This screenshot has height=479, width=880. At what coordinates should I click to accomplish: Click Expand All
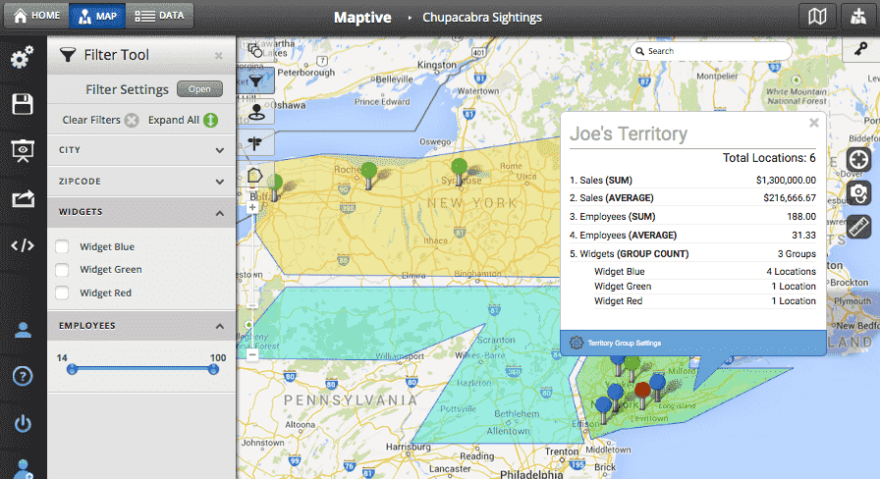coord(182,120)
